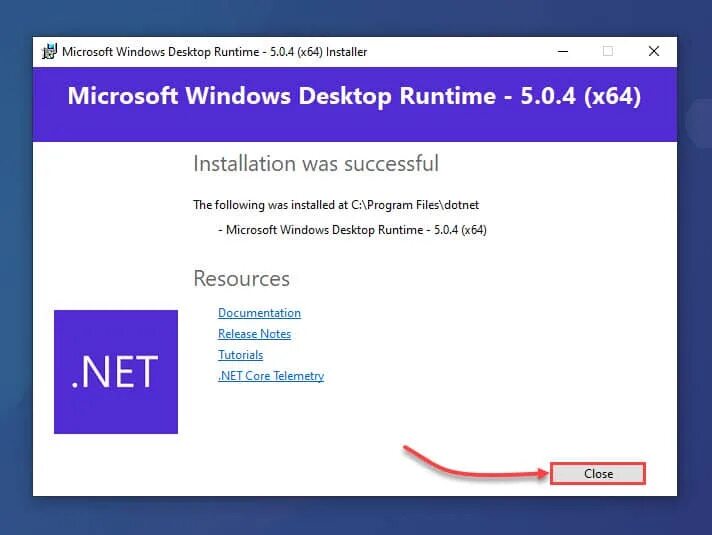Click the installer icon in the title bar
The width and height of the screenshot is (712, 535).
(x=49, y=51)
